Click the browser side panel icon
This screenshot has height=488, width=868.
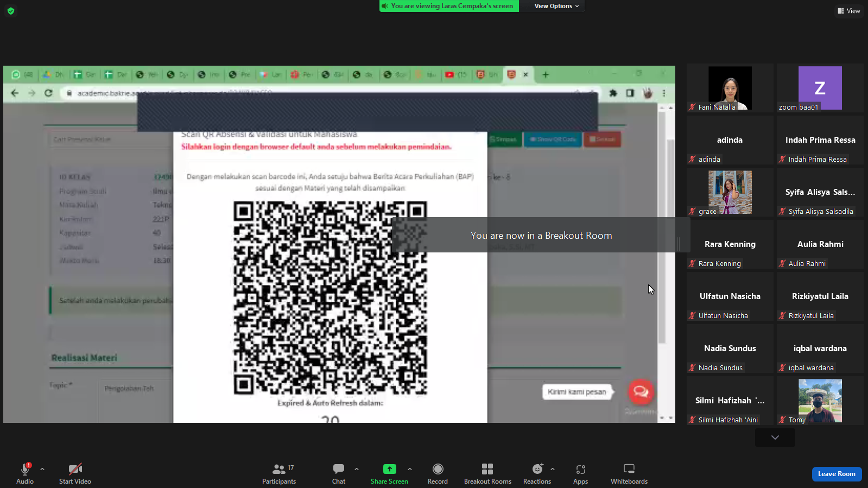click(630, 93)
